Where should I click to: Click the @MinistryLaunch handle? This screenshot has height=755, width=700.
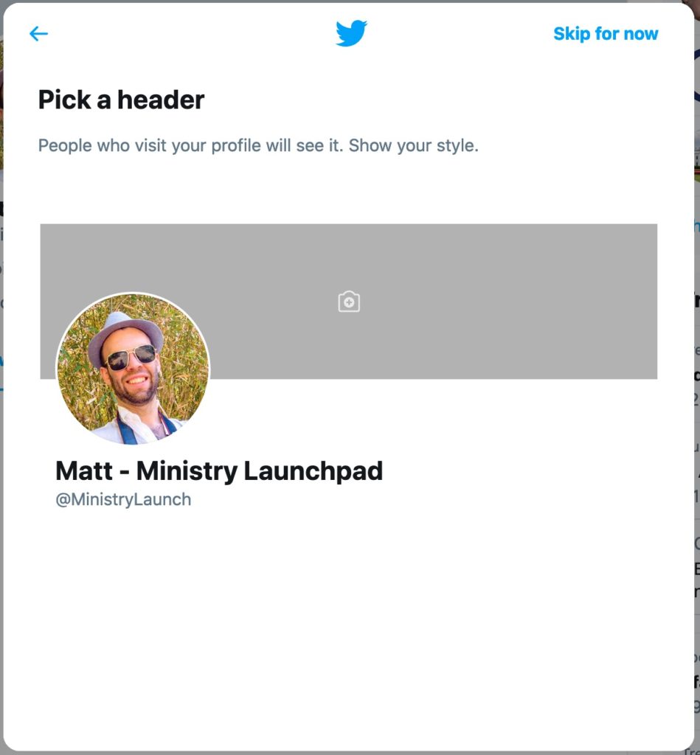click(x=123, y=500)
